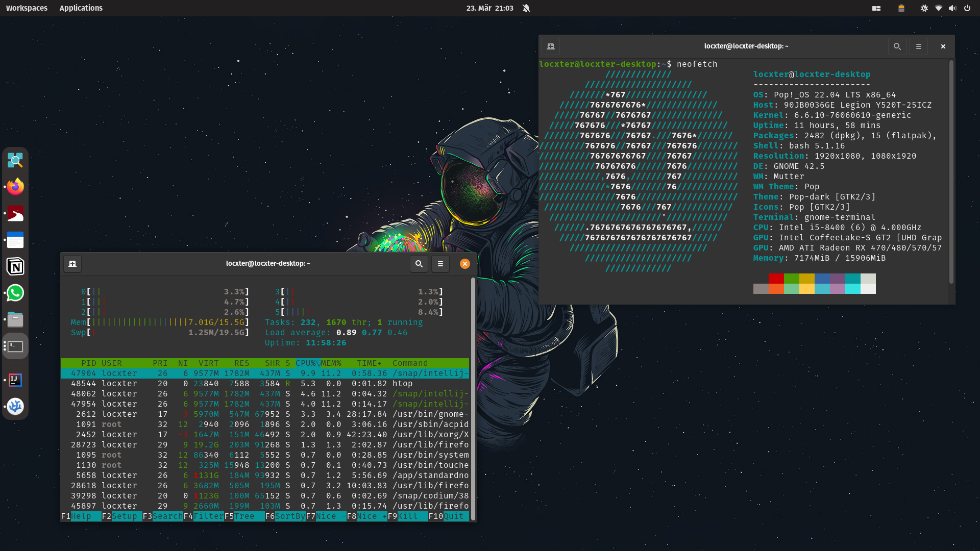
Task: Click the clipboard indicator in top bar
Action: [x=901, y=8]
